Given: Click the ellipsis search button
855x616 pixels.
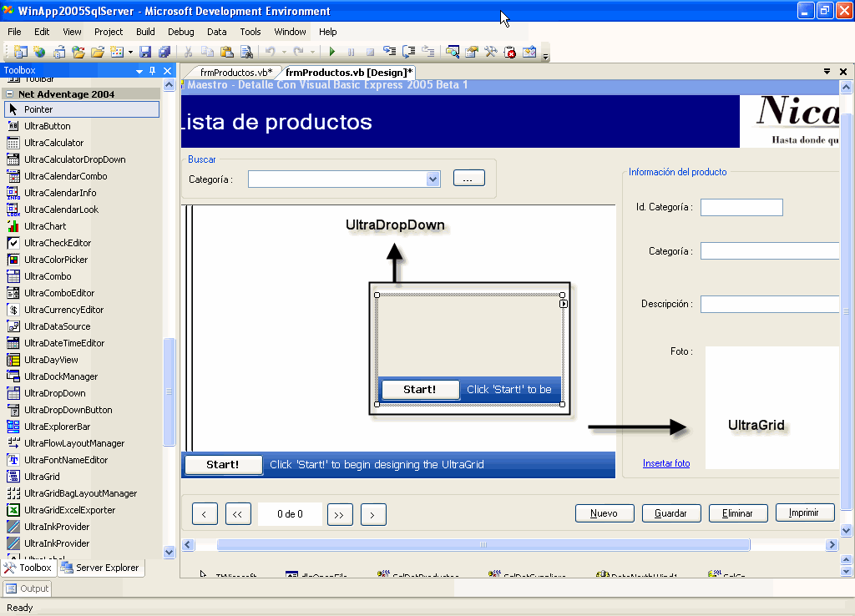Looking at the screenshot, I should coord(469,179).
